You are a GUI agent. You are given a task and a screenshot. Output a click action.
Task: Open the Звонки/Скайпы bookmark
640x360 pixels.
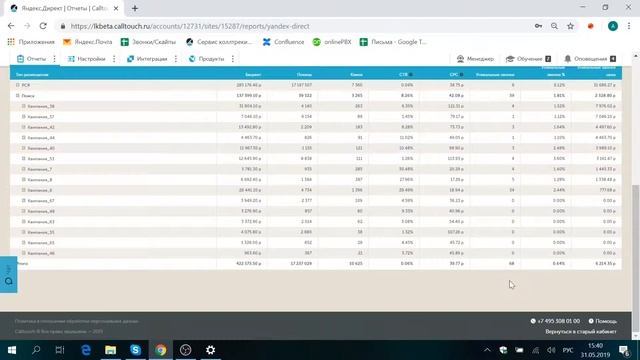(x=148, y=42)
